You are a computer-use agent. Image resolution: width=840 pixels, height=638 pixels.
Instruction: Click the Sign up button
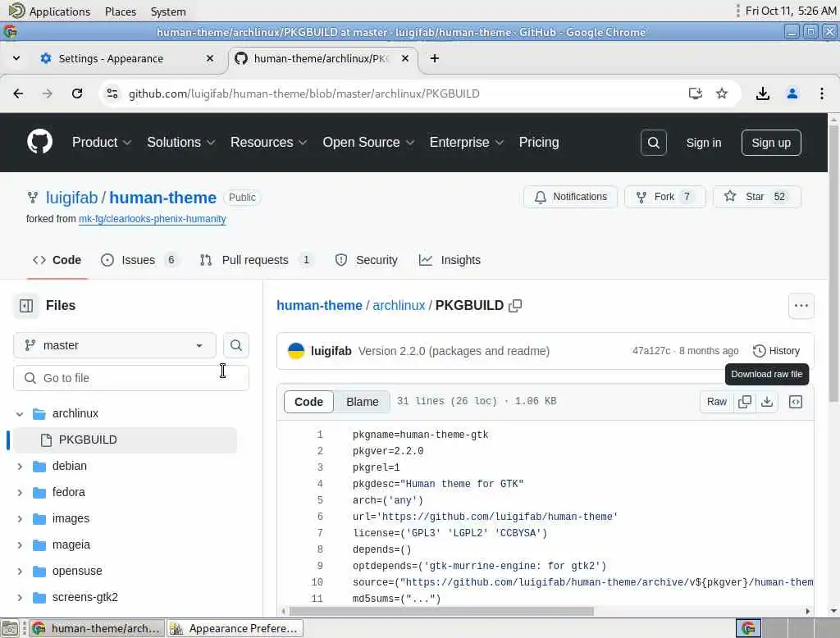tap(771, 143)
